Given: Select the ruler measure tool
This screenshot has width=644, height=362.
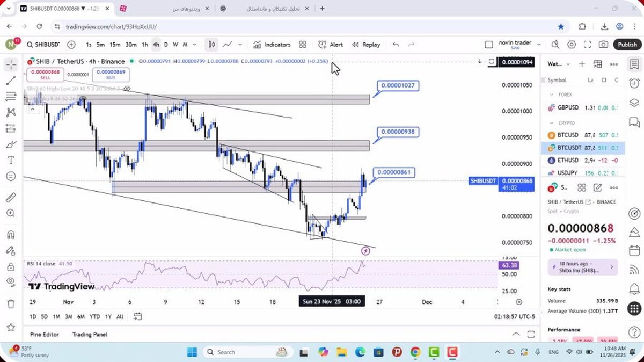Looking at the screenshot, I should point(11,197).
